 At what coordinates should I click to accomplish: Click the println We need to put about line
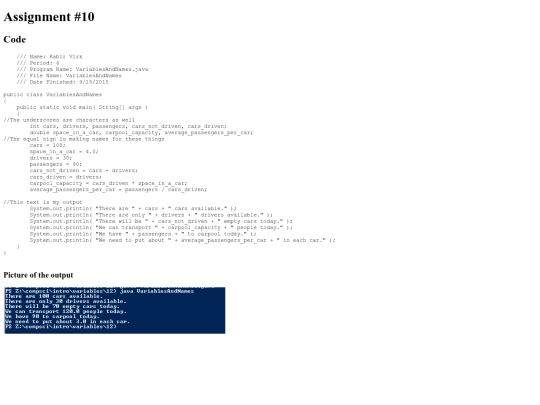pos(182,240)
